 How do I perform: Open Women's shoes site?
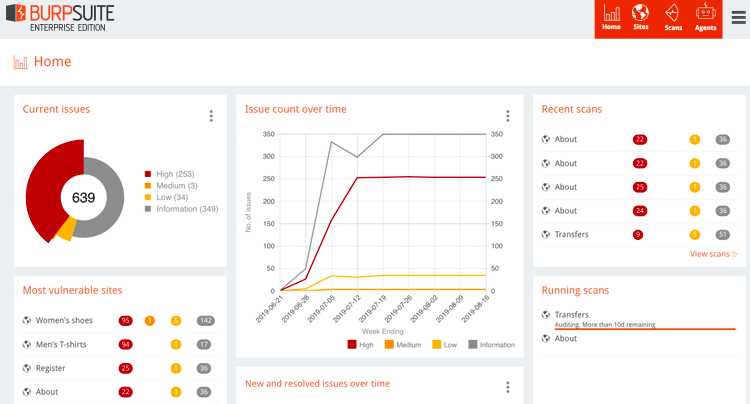[x=64, y=320]
